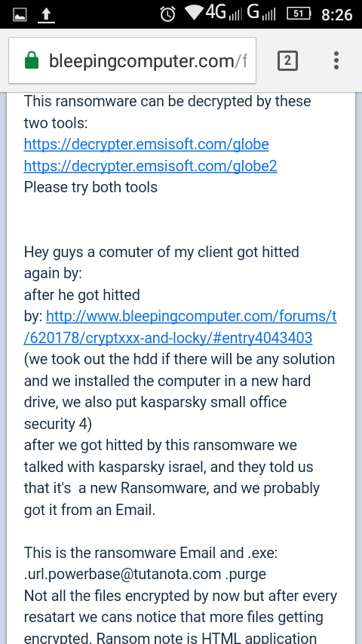This screenshot has height=644, width=362.
Task: Tap the .url.powerbase@tutanota.com .purge text
Action: coord(145,574)
